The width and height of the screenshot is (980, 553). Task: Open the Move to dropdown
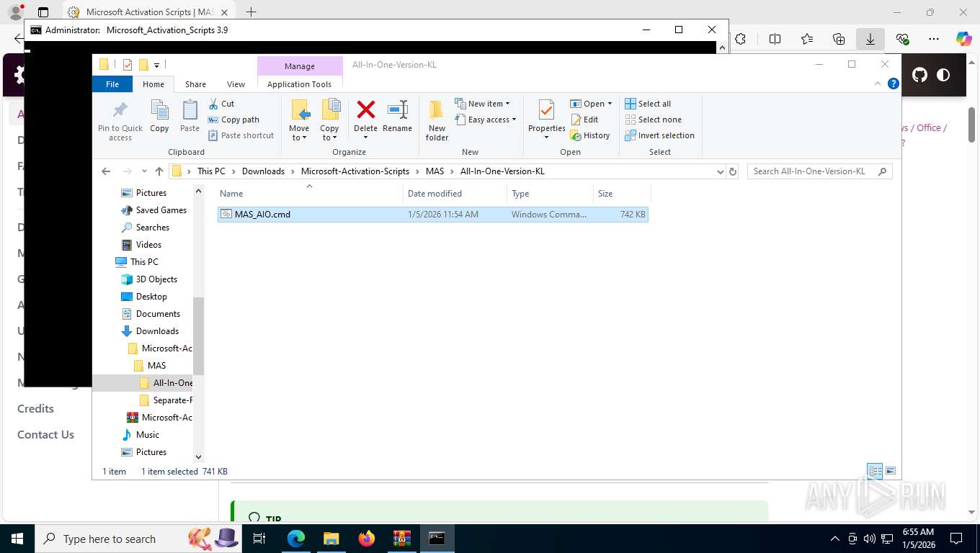click(299, 120)
